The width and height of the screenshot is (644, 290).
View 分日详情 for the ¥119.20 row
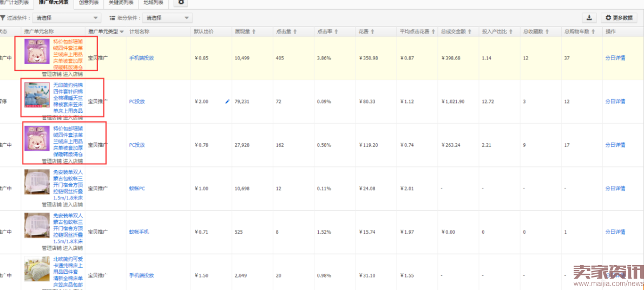(615, 145)
